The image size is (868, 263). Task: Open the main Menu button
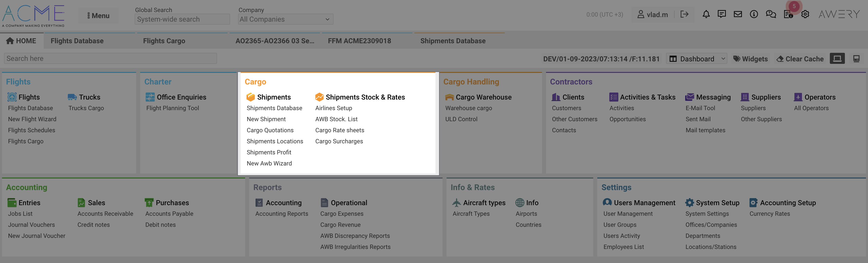pyautogui.click(x=98, y=16)
